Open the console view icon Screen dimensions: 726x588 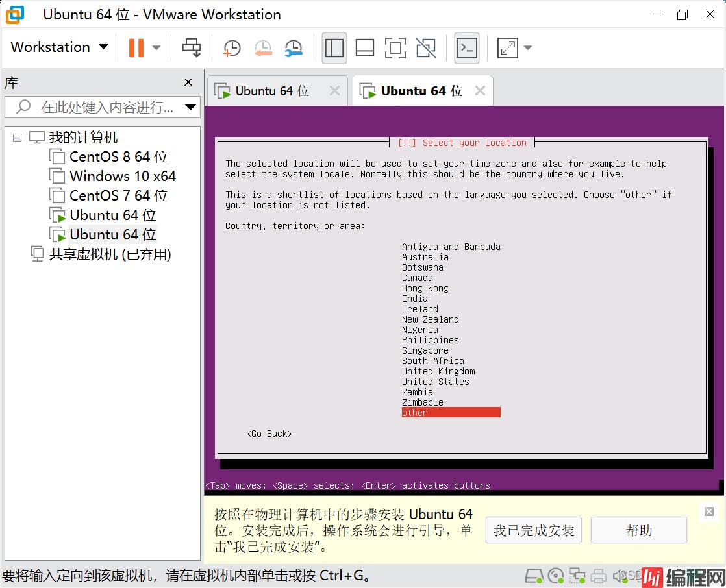point(467,47)
